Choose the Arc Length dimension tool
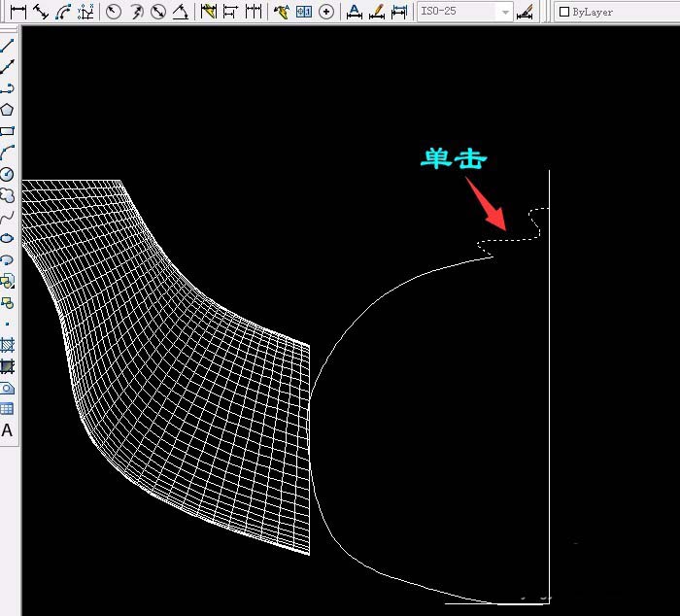This screenshot has width=680, height=616. (x=63, y=12)
